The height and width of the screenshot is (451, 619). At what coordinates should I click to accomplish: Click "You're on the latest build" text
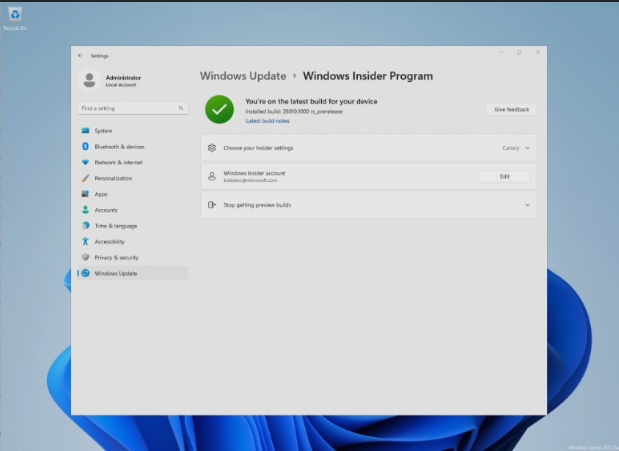311,101
